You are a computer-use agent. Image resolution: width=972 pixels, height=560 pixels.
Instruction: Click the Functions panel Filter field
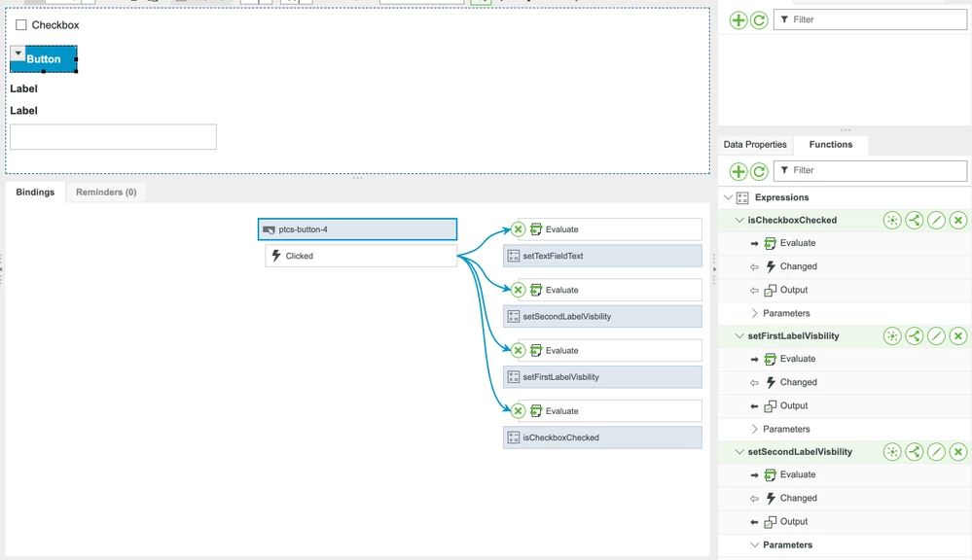click(871, 170)
